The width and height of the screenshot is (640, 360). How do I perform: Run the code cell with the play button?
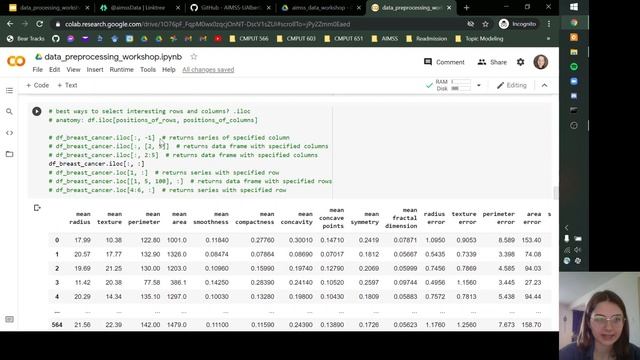click(x=37, y=111)
